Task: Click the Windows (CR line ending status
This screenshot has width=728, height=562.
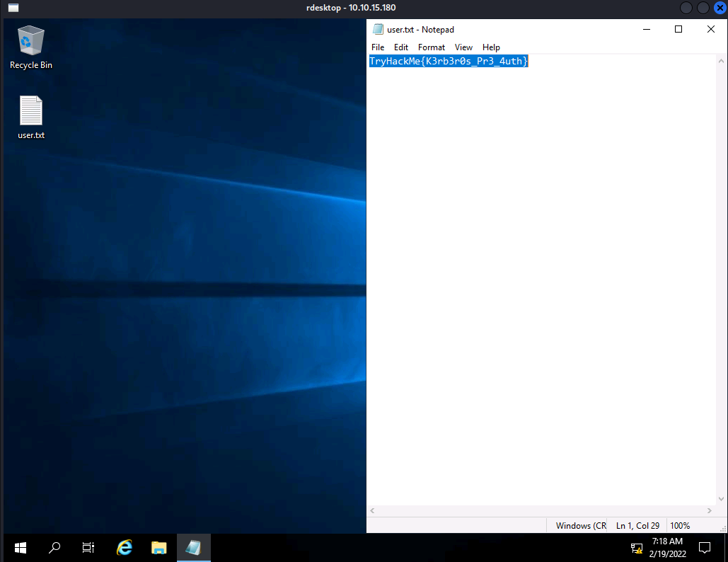Action: pos(581,526)
